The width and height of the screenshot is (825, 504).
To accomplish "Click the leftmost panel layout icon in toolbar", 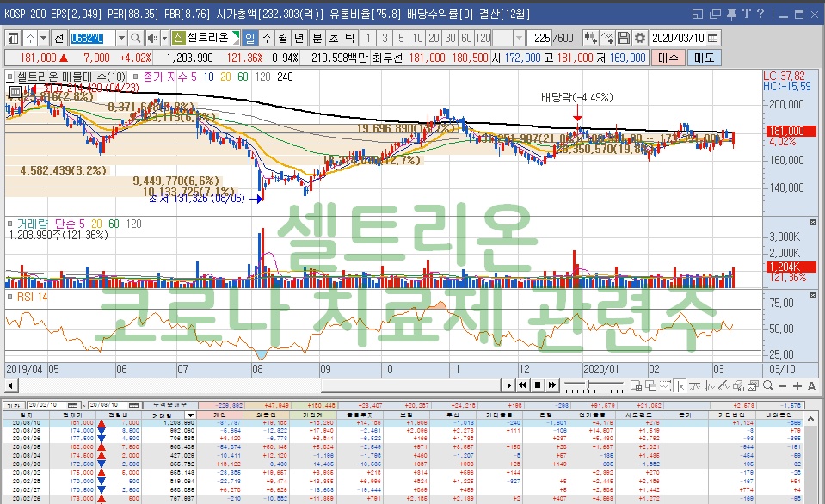I will click(x=13, y=38).
